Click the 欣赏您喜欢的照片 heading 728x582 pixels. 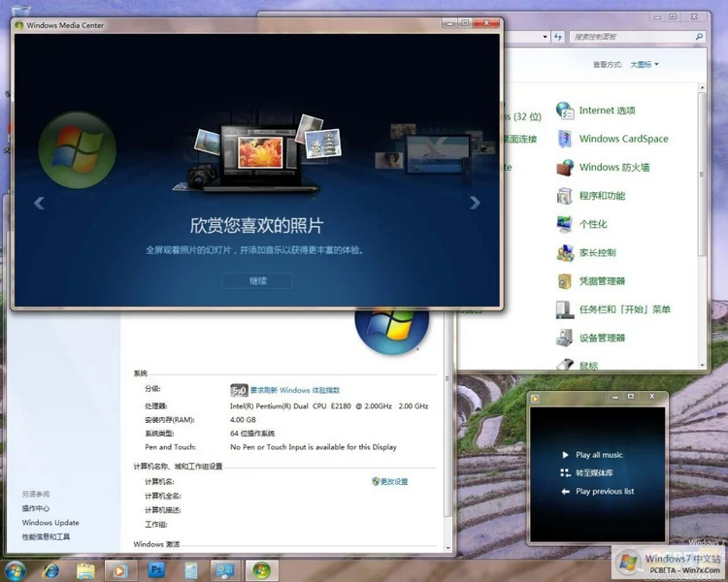[257, 226]
